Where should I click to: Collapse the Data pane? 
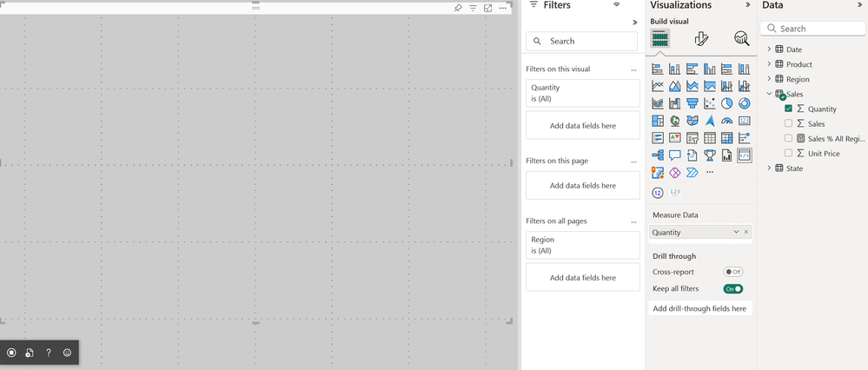(861, 4)
